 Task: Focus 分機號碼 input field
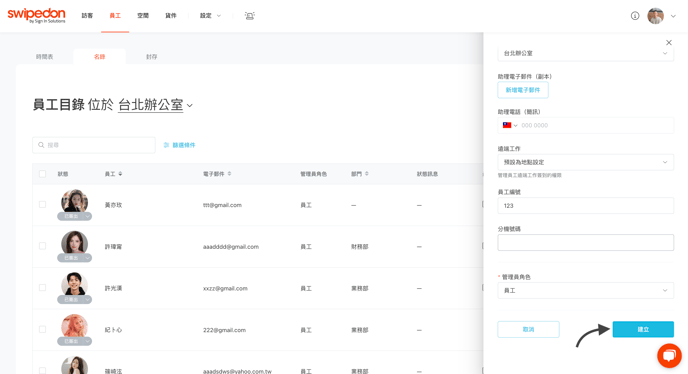coord(585,242)
